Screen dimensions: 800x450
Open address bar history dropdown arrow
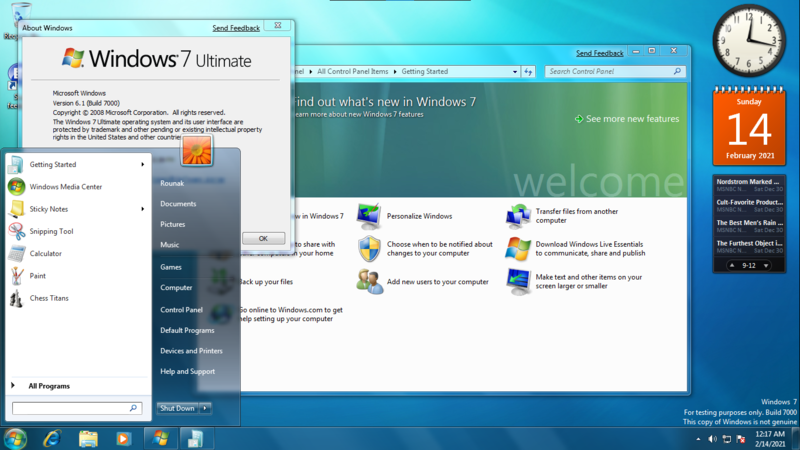(515, 72)
